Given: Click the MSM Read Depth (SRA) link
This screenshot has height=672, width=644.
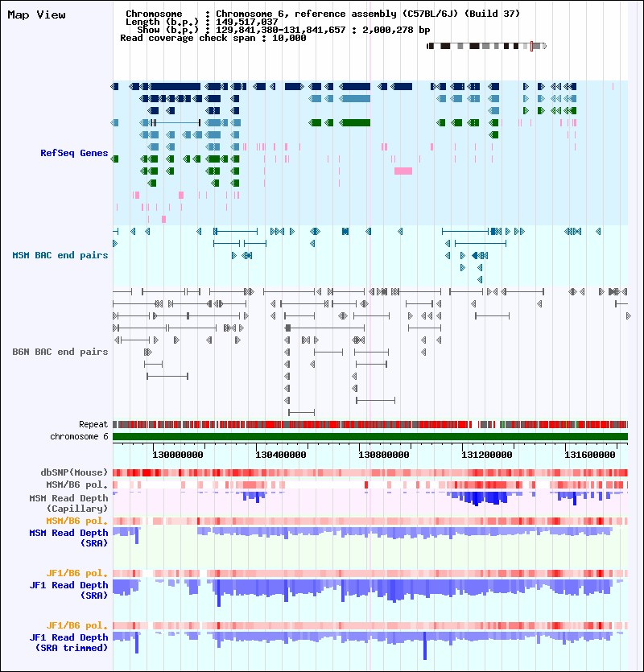Looking at the screenshot, I should coord(68,538).
